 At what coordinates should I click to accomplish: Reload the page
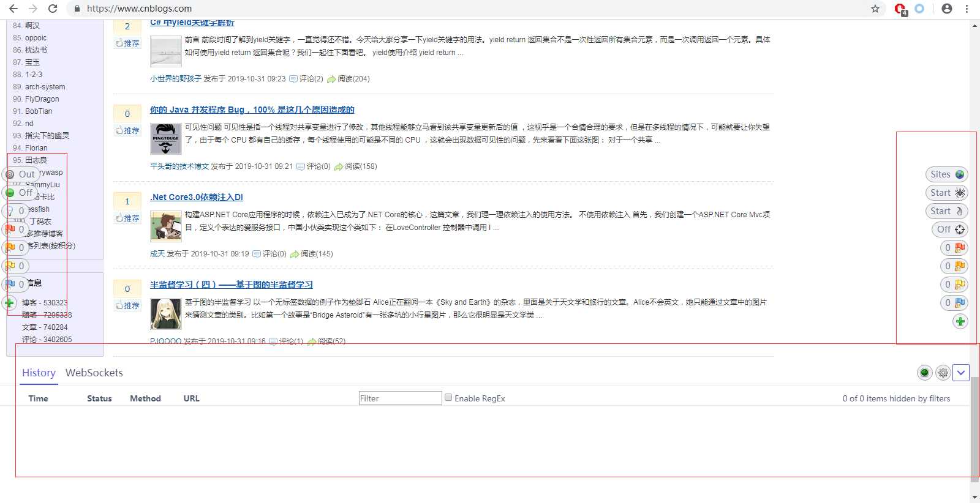click(53, 9)
